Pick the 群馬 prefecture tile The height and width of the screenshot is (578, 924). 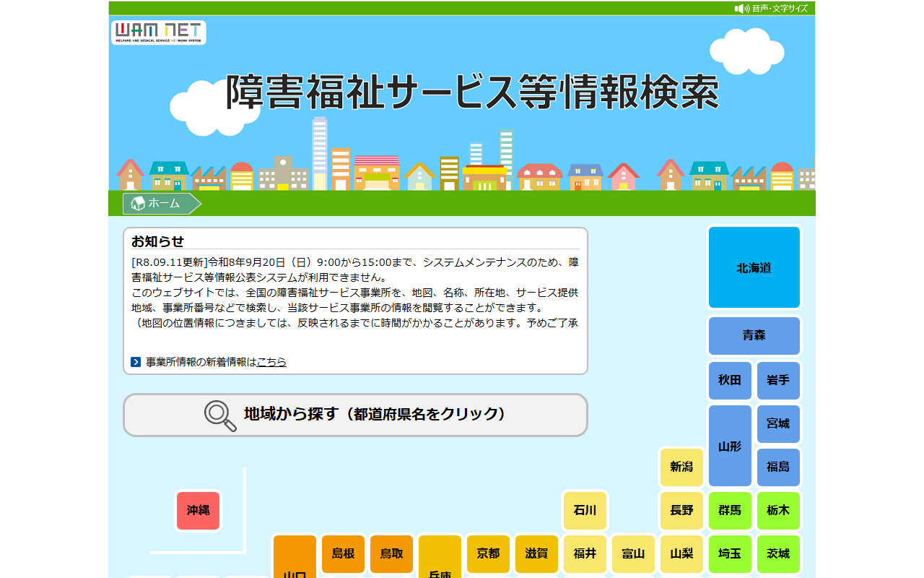click(x=730, y=510)
